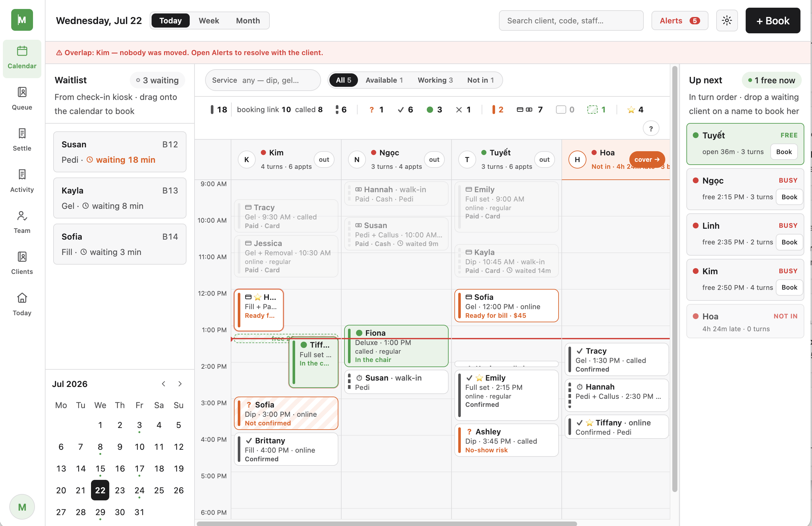Open Alerts with 5 notifications
Screen dimensions: 812x526
[679, 21]
